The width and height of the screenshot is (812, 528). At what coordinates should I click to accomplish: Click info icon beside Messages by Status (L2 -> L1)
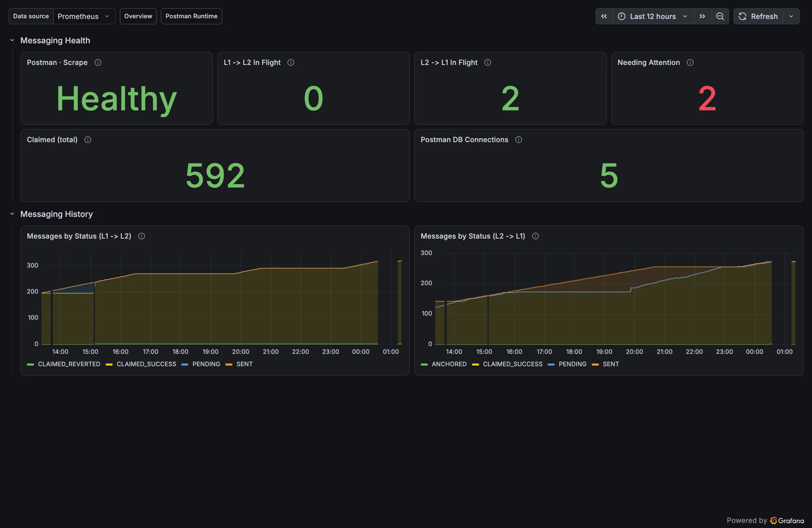coord(535,236)
